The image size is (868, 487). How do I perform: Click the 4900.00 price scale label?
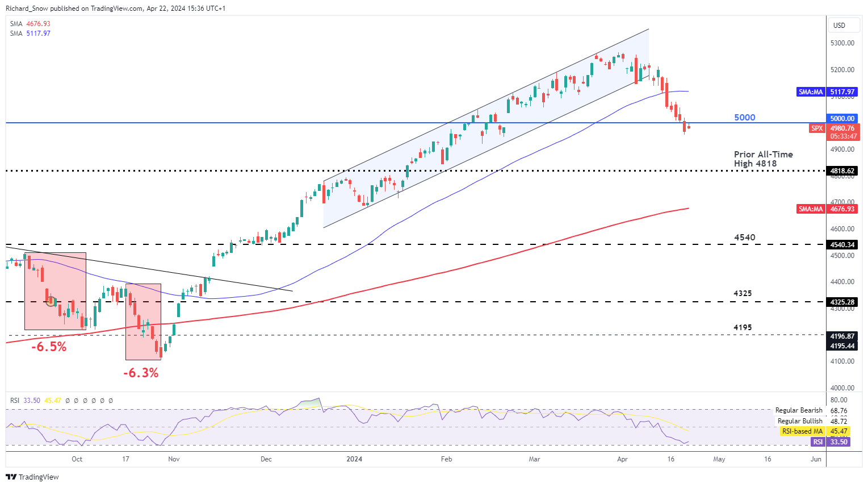pos(842,149)
